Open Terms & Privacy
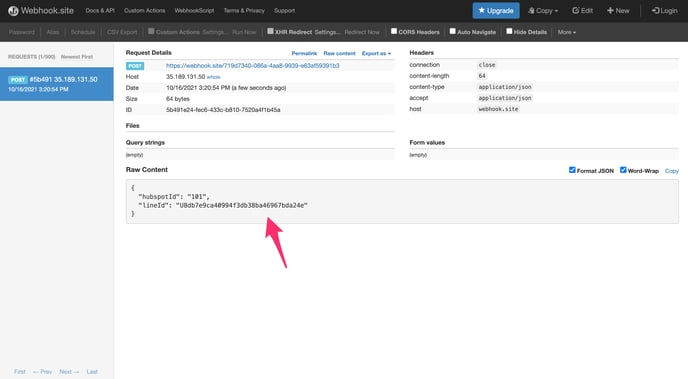Viewport: 688px width, 379px height. point(244,11)
